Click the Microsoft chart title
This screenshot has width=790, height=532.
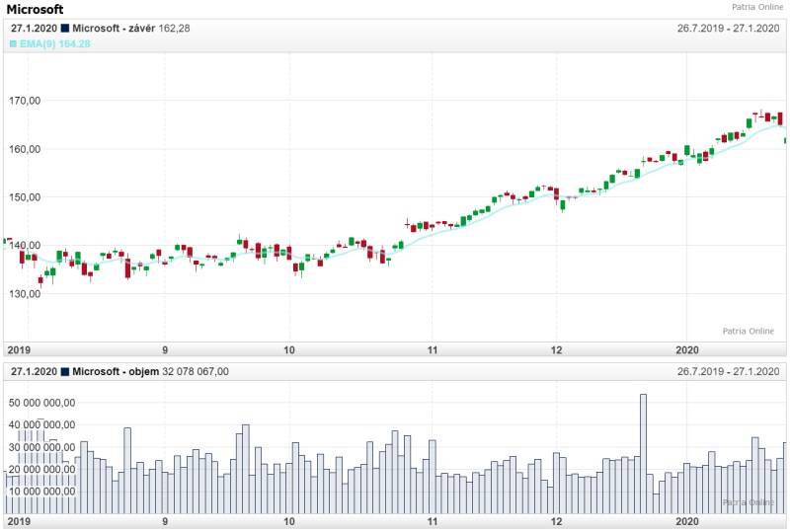(35, 9)
